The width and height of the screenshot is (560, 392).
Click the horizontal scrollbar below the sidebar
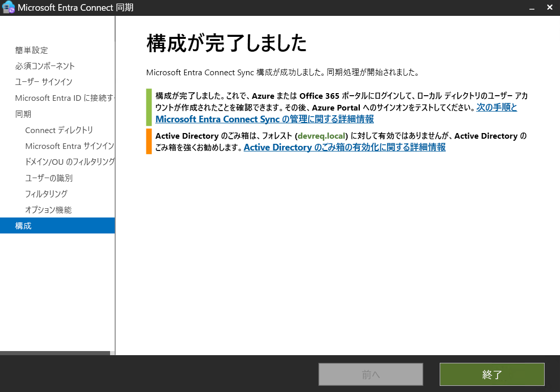point(54,354)
